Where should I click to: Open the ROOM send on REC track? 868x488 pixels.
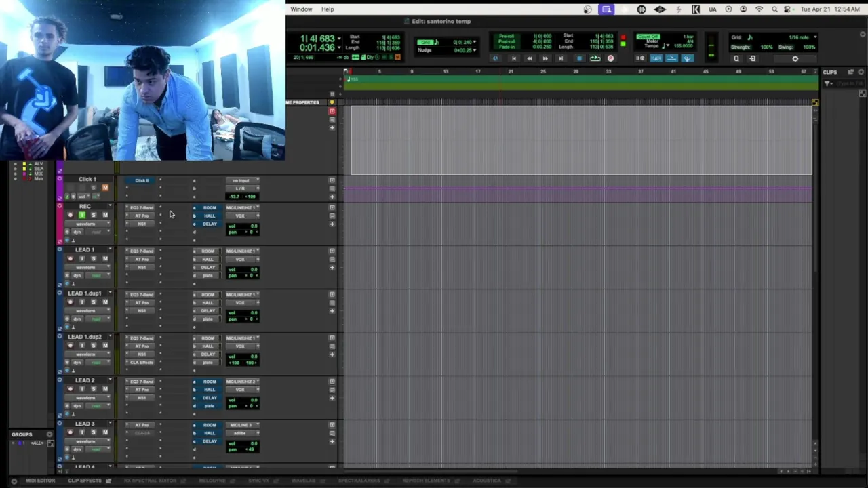[x=210, y=207]
